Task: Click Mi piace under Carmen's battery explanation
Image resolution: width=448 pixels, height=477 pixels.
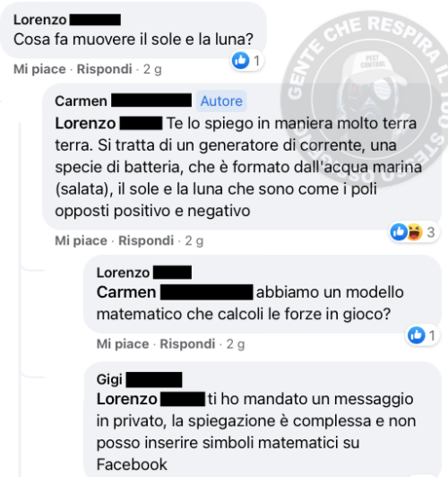Action: (81, 240)
